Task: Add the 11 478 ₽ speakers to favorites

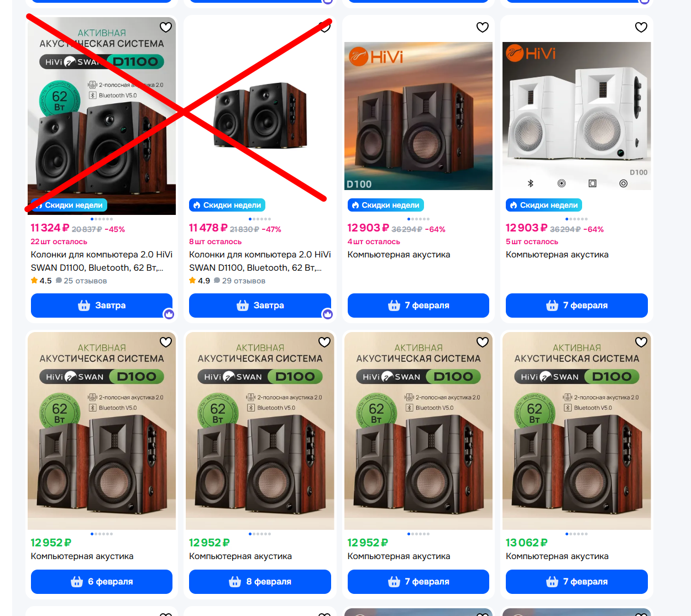Action: 324,27
